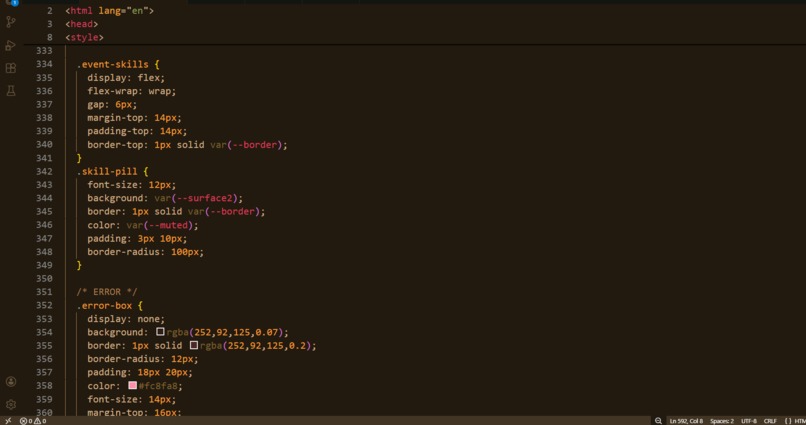Screen dimensions: 806x425
Task: Place cursor on flex-wrap: wrap; line
Action: pos(132,91)
